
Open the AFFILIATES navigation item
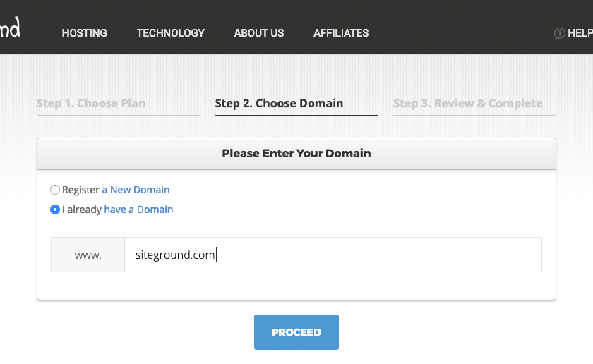point(341,33)
